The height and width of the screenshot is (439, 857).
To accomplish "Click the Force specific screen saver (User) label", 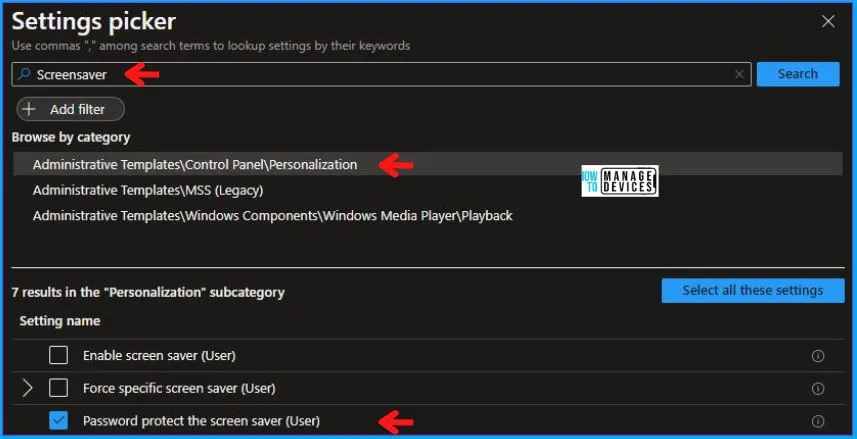I will click(179, 388).
